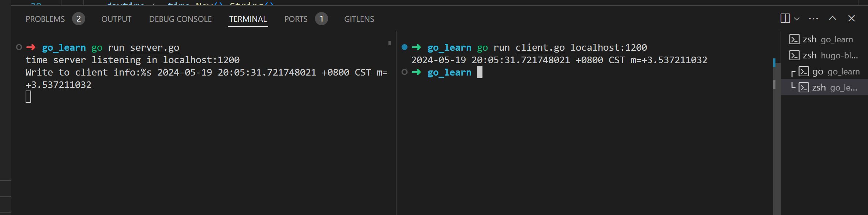Select the zsh hugo-bl terminal entry

click(830, 55)
